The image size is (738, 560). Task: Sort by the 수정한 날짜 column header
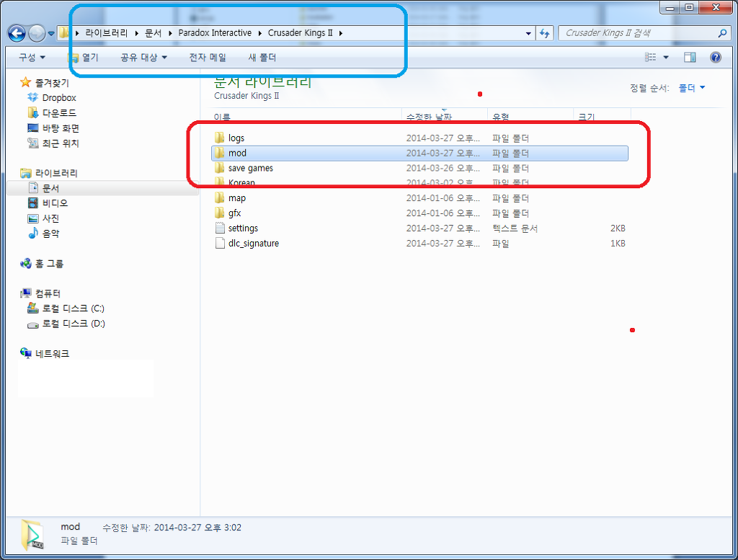coord(429,117)
